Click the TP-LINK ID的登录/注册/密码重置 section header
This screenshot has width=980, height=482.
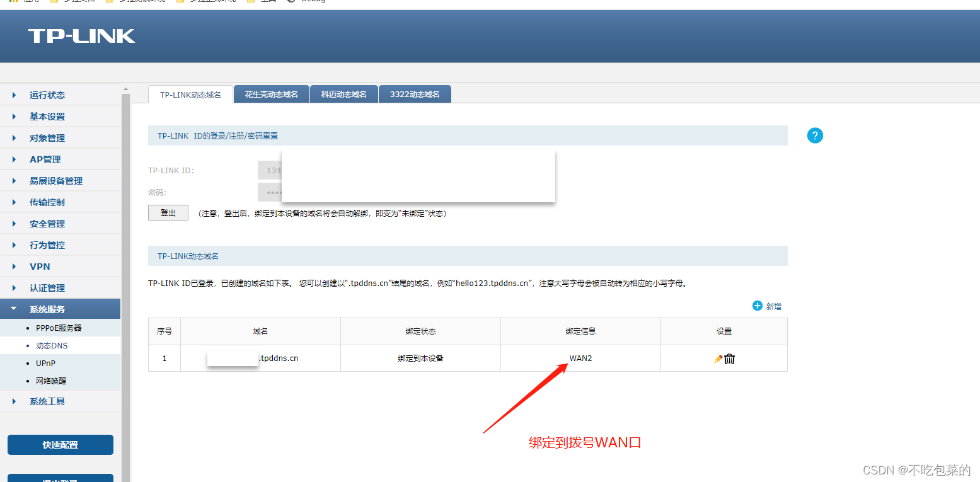[468, 135]
